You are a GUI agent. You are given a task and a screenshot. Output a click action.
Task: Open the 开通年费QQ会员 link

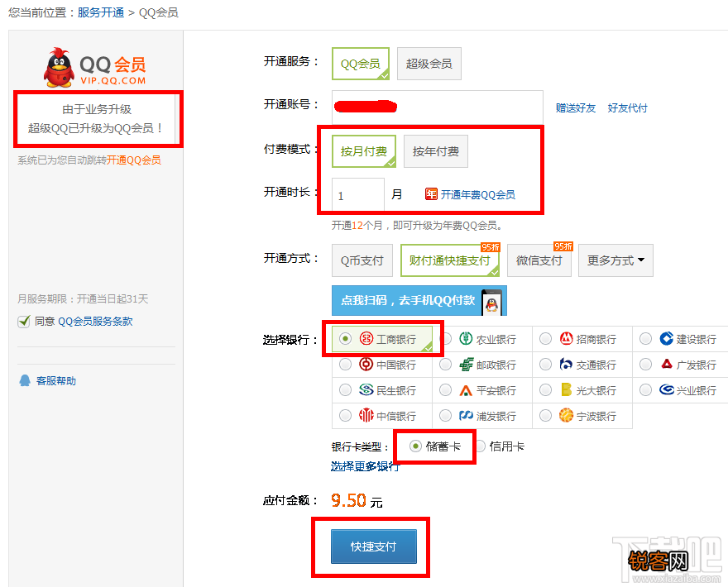(478, 194)
